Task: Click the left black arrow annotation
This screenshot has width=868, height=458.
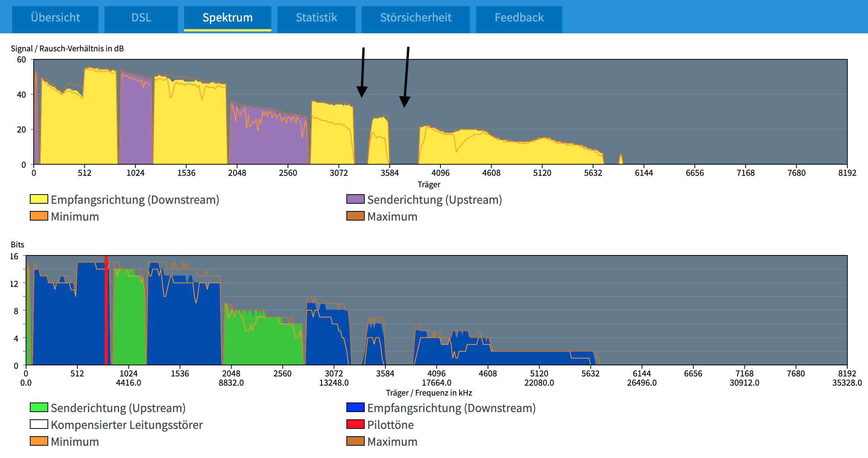Action: 362,73
